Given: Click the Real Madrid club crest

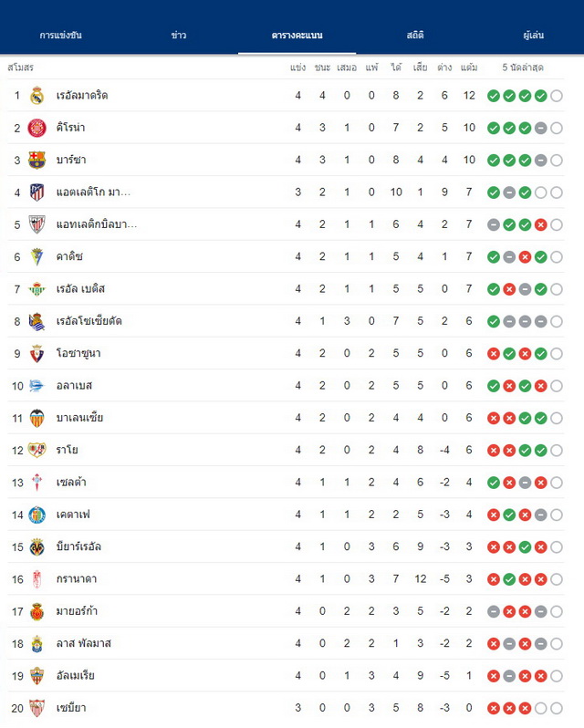Looking at the screenshot, I should click(x=36, y=96).
